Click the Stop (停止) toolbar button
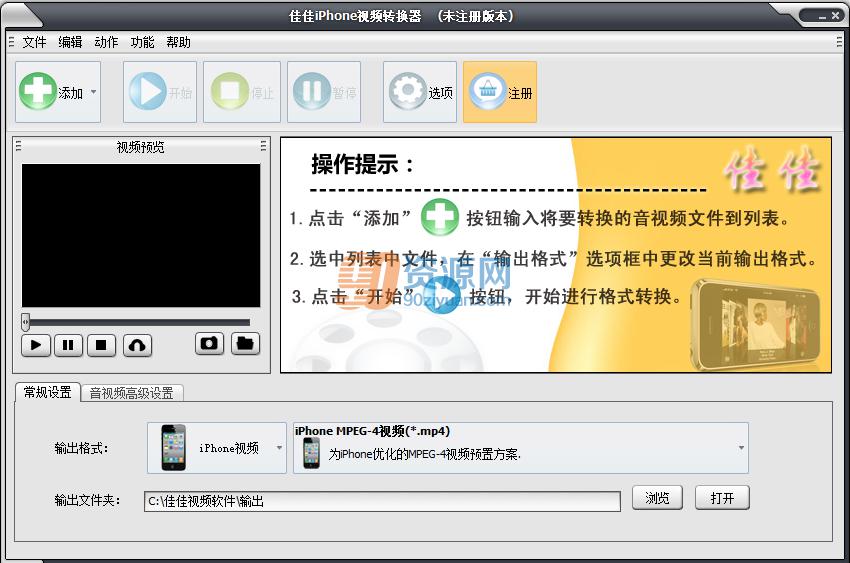 pos(242,92)
